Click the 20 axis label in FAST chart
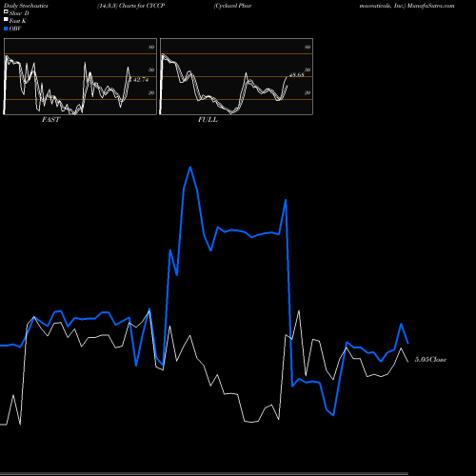 tap(151, 92)
